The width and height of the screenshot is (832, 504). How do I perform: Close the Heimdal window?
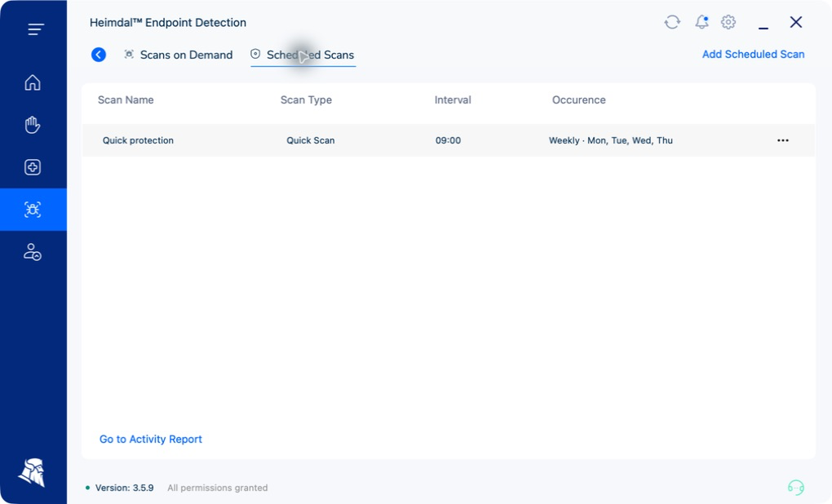point(796,22)
